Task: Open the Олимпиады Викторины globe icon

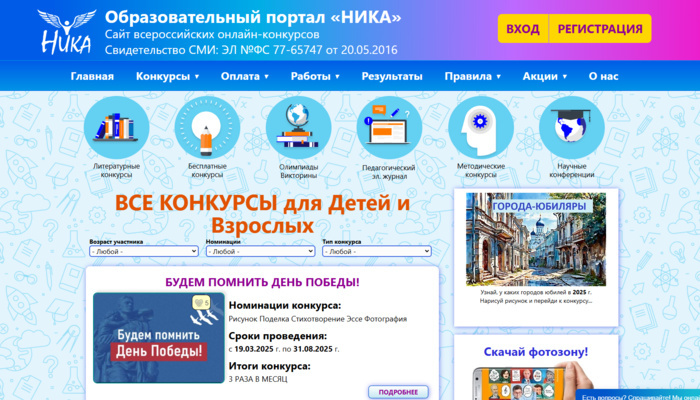Action: click(298, 127)
